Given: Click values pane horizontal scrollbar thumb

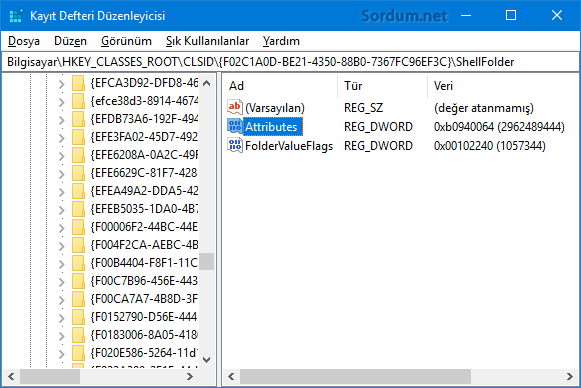Looking at the screenshot, I should tap(355, 377).
